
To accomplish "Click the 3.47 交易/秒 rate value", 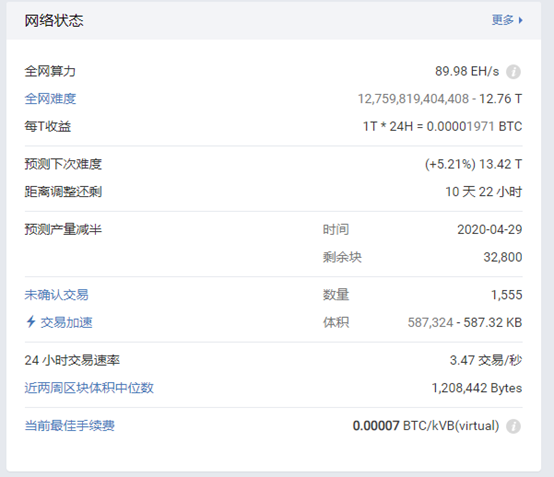I will [x=486, y=360].
